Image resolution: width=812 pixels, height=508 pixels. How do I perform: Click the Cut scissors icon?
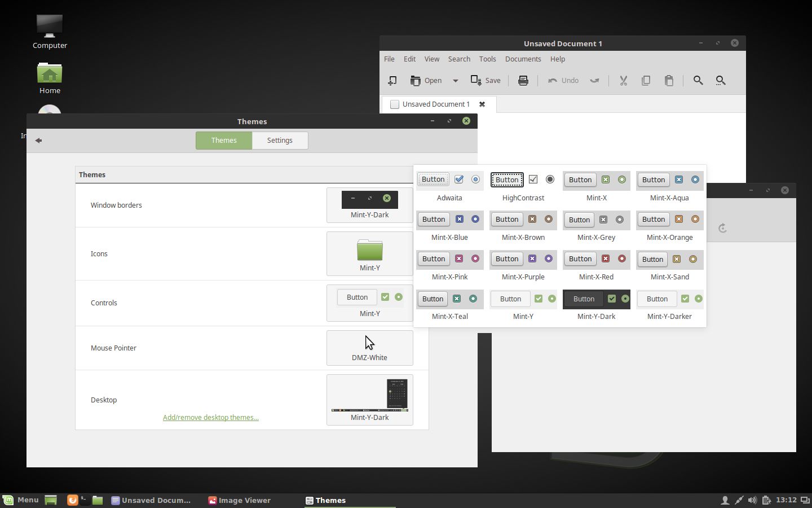pyautogui.click(x=623, y=81)
